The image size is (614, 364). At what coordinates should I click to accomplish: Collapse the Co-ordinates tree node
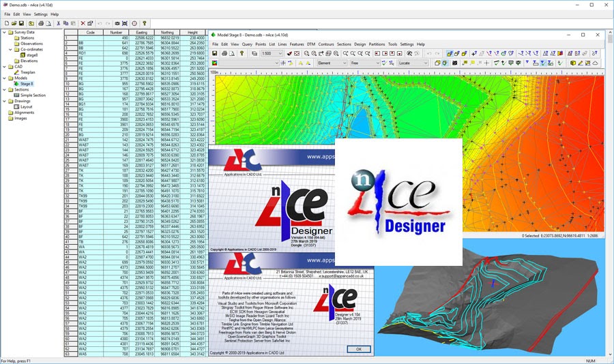tap(10, 49)
